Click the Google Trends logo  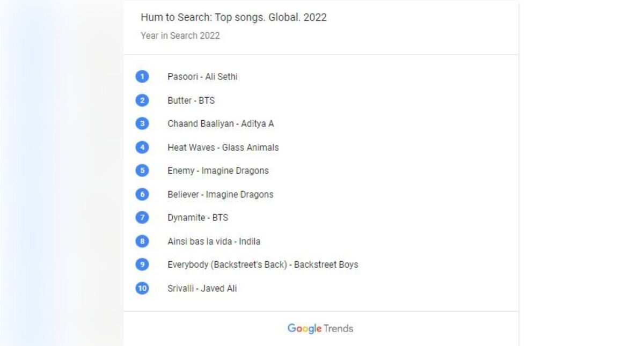point(320,328)
